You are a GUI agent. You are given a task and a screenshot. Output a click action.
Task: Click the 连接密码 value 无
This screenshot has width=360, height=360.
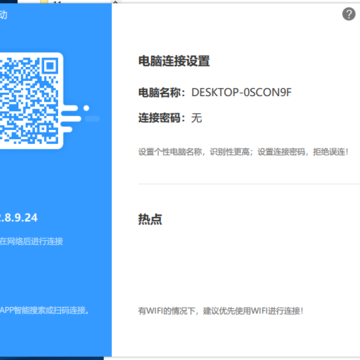click(197, 118)
